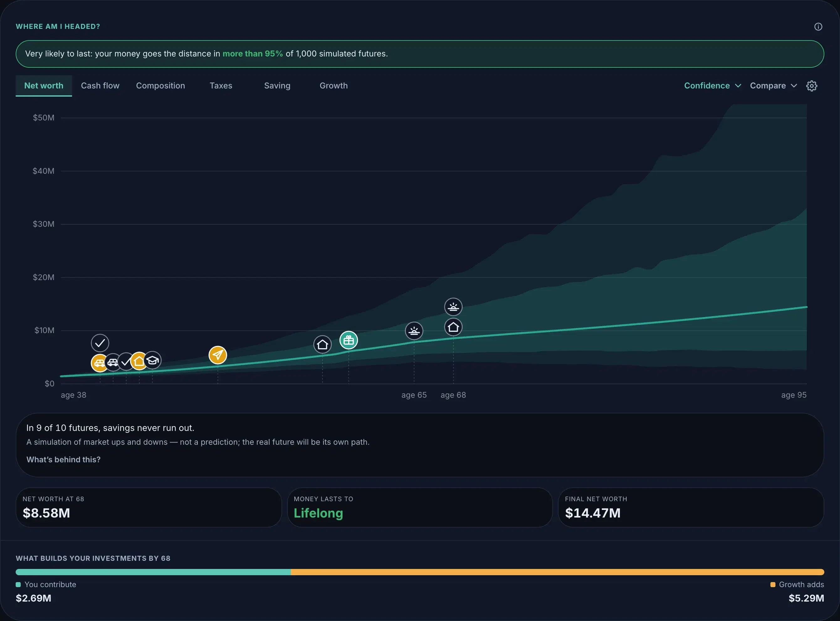Click the age 95 axis label

click(794, 395)
